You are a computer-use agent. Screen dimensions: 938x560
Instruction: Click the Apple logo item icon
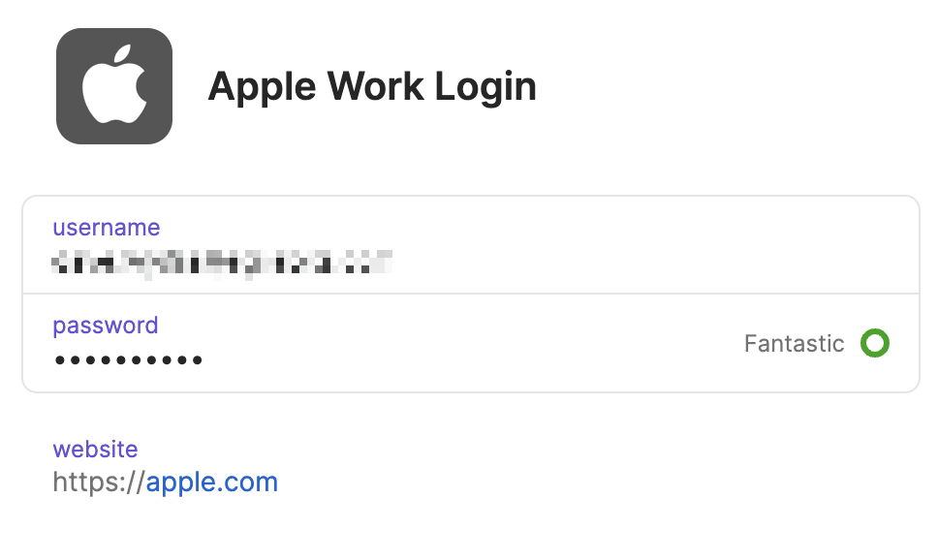tap(114, 86)
